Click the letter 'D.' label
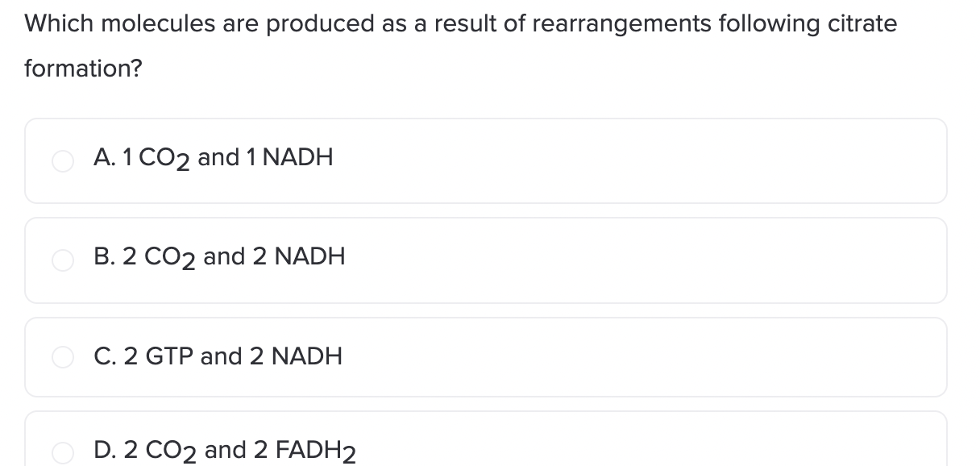The height and width of the screenshot is (466, 980). click(105, 450)
